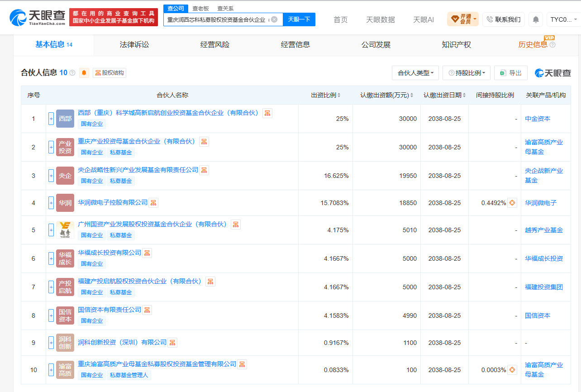The height and width of the screenshot is (392, 581).
Task: Select the 查老板 search tab
Action: (200, 8)
